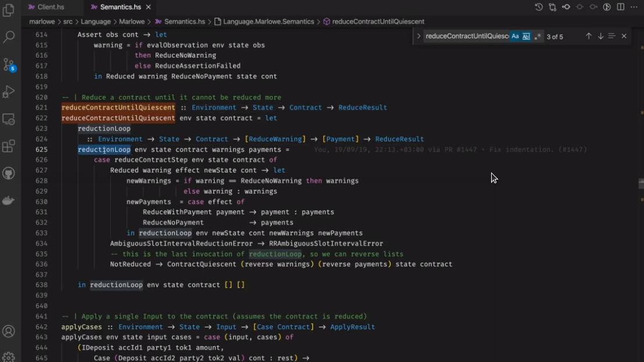
Task: Open the GitHub view
Action: tap(9, 174)
